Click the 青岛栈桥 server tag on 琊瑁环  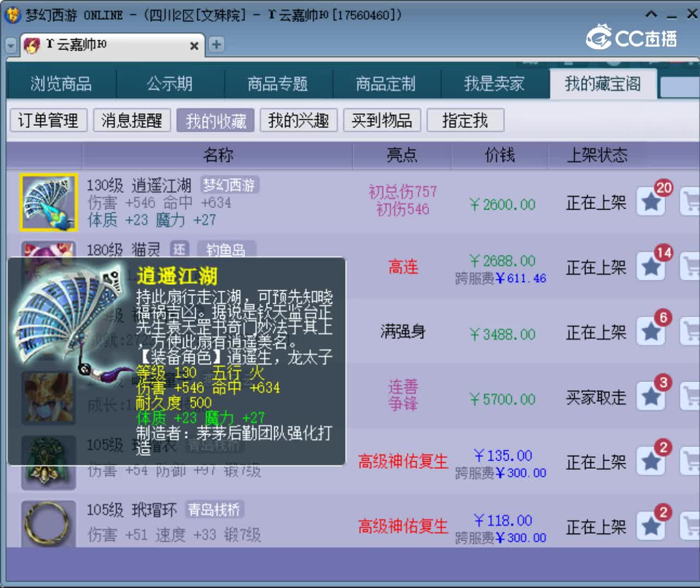[x=214, y=510]
